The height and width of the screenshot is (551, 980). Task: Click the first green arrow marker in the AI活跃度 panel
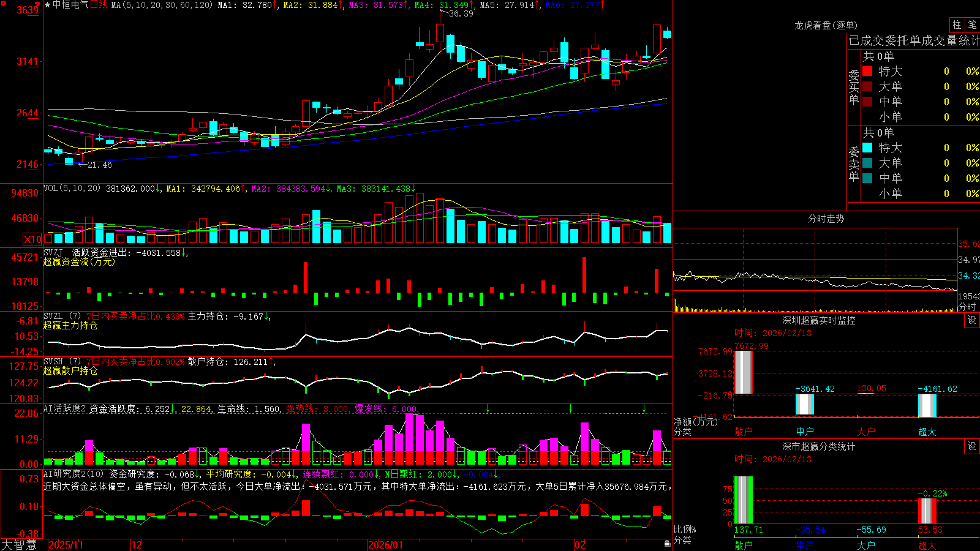pos(488,408)
